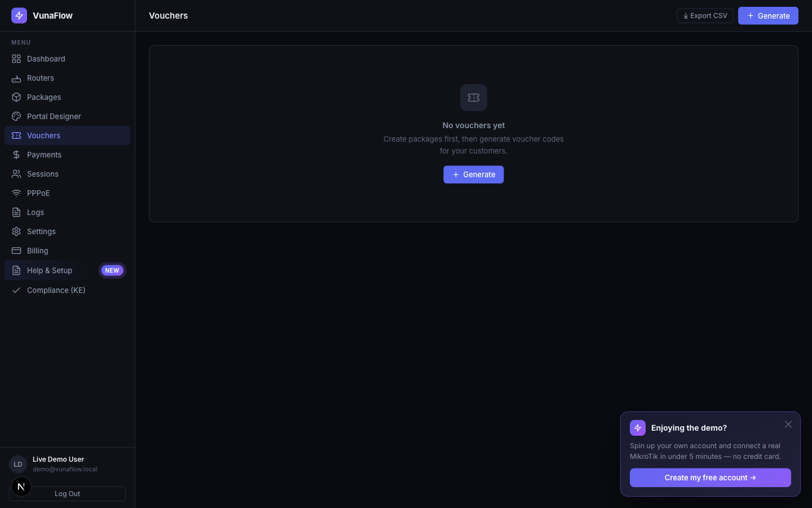Click the Vouchers ticket icon in sidebar
Viewport: 812px width, 508px height.
16,135
